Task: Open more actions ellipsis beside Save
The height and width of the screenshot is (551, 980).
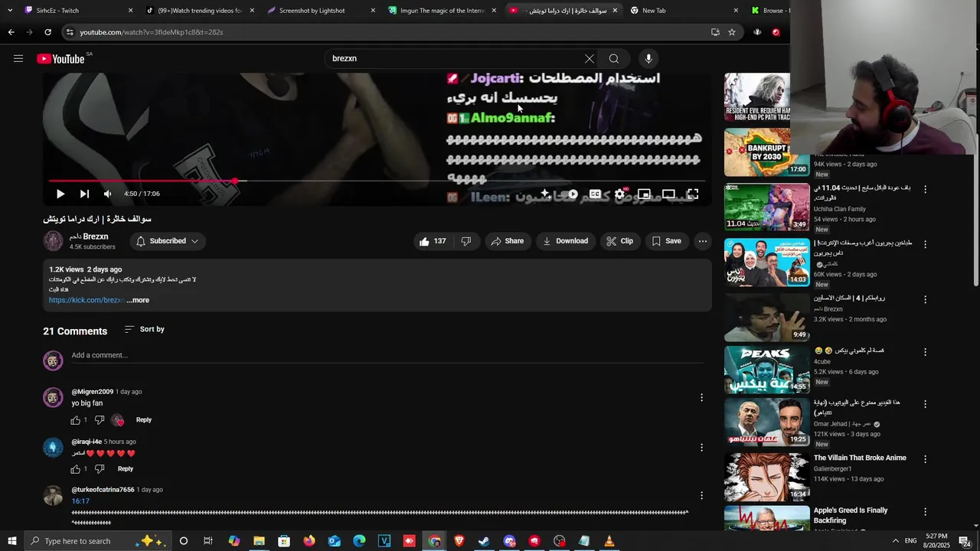Action: 703,241
